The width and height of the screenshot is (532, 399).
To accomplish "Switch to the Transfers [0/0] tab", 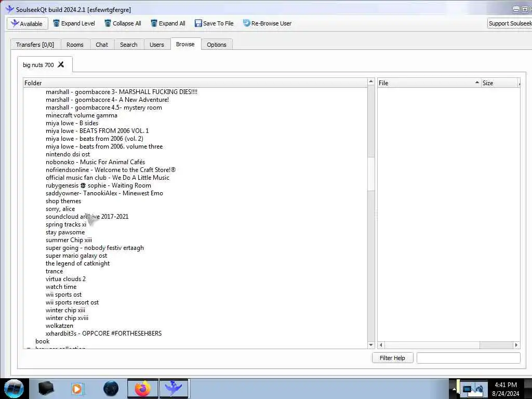I will pyautogui.click(x=35, y=45).
